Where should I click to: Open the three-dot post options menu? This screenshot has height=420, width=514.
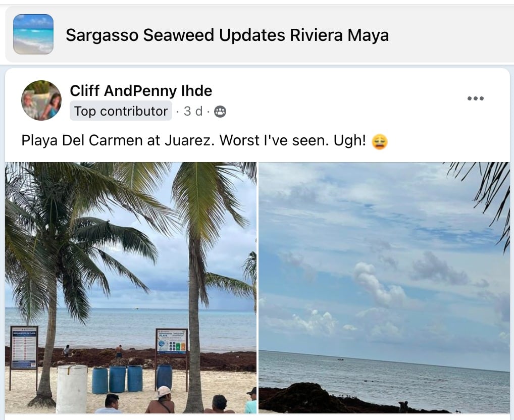tap(475, 98)
